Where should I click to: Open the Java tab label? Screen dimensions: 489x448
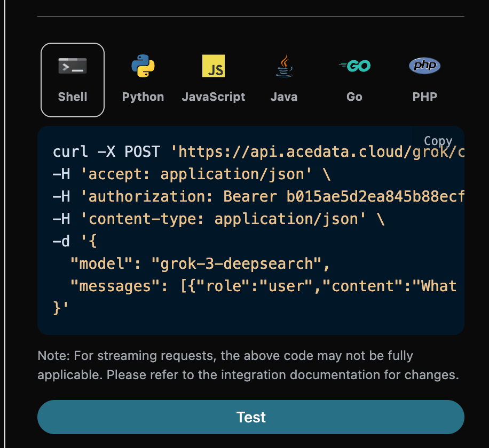[284, 97]
